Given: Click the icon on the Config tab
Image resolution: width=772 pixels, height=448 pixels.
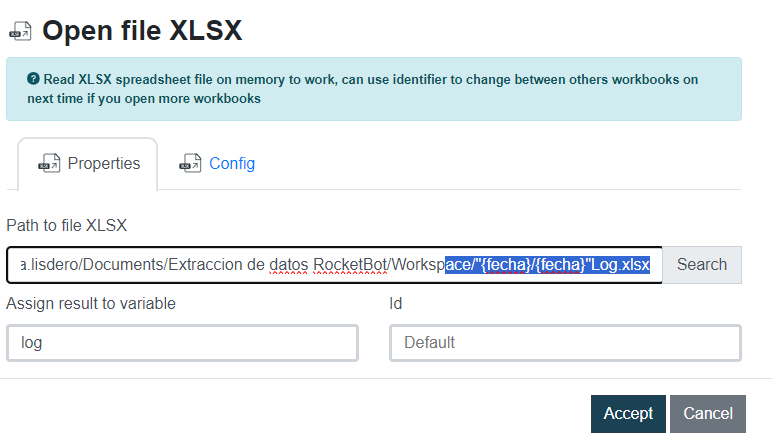Looking at the screenshot, I should tap(190, 163).
